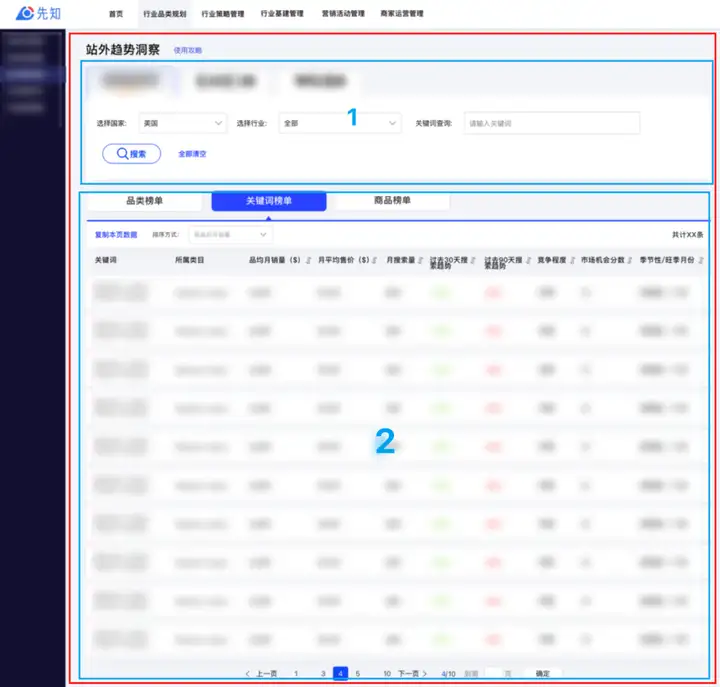Image resolution: width=720 pixels, height=687 pixels.
Task: Click the 先知 logo icon
Action: 25,13
